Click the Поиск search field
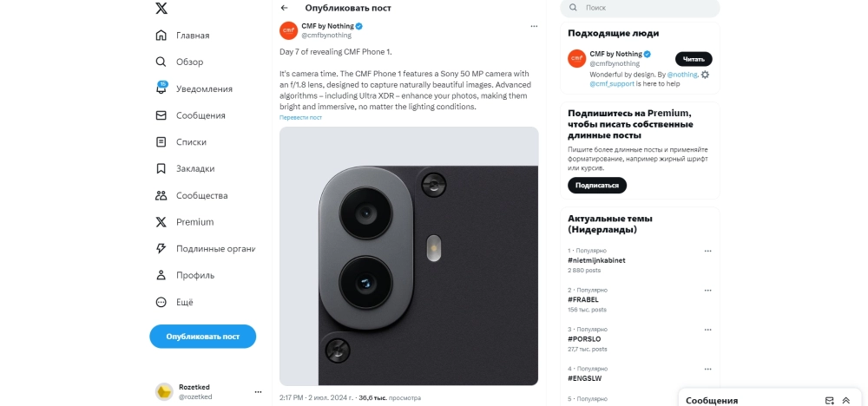The image size is (868, 406). click(x=640, y=8)
